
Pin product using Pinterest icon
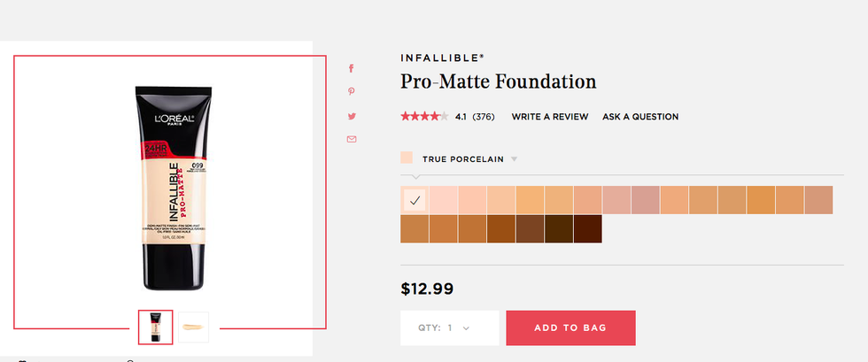(x=352, y=92)
